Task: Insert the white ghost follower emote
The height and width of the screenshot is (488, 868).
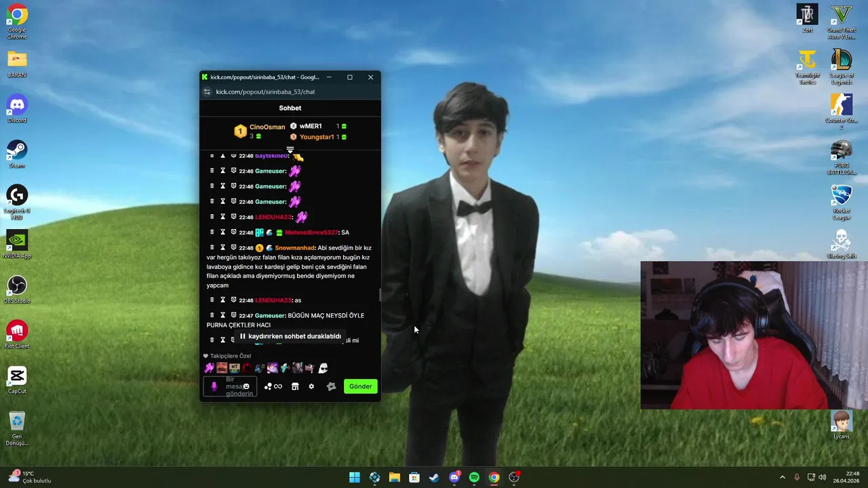Action: point(323,368)
